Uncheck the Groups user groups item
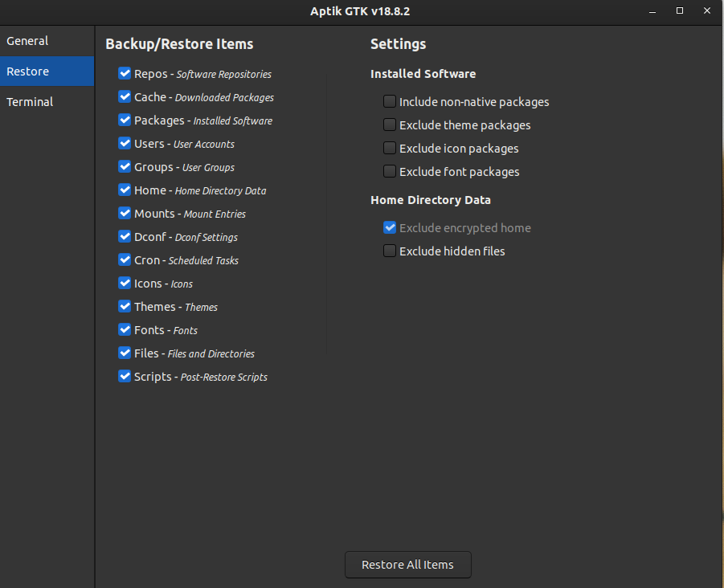 point(125,167)
